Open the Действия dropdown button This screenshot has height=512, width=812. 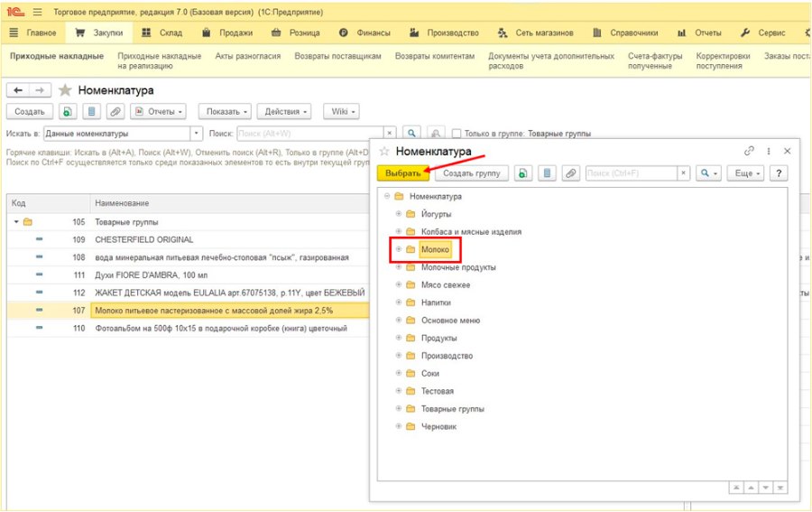(x=284, y=111)
